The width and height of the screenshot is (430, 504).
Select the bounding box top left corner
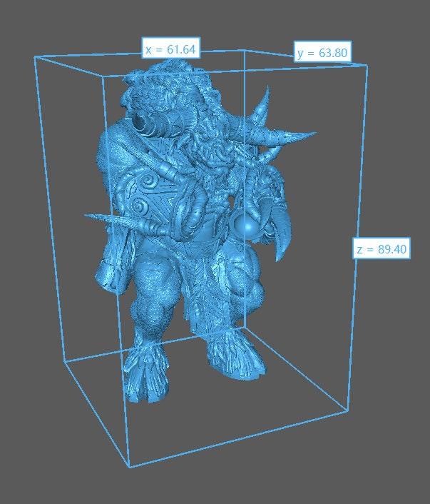[x=35, y=56]
